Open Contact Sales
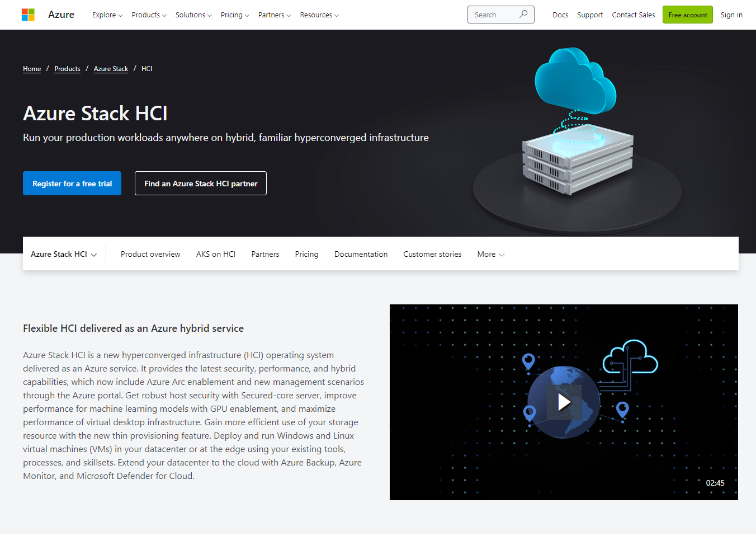The height and width of the screenshot is (536, 756). coord(633,15)
